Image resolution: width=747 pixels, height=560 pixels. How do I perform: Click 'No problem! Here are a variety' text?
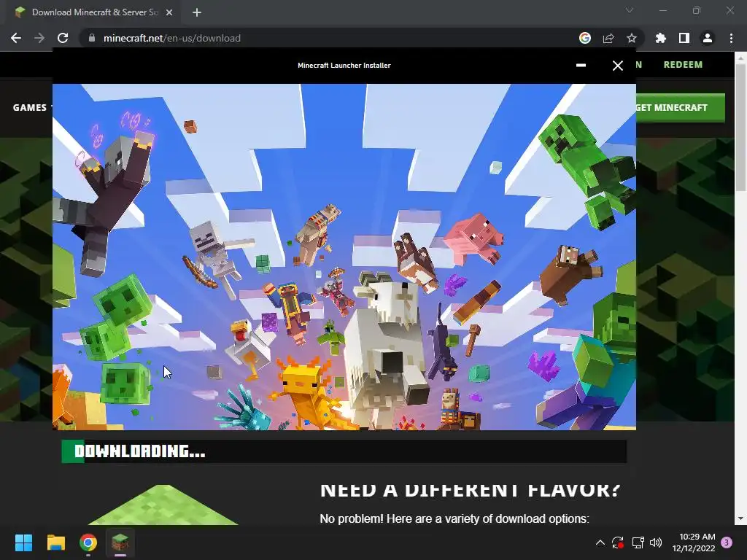454,518
